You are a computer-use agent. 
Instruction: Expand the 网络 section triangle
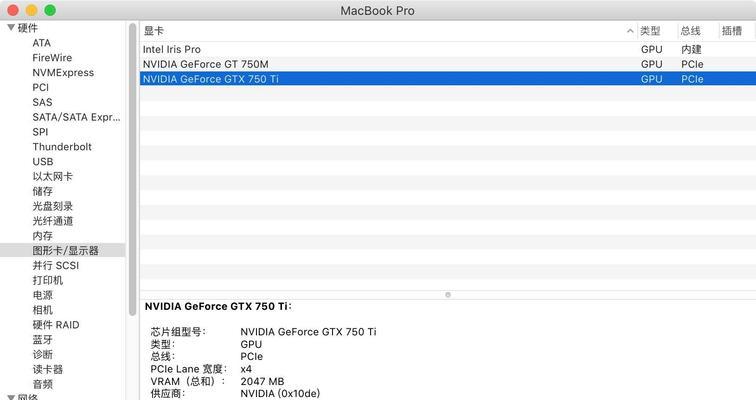click(x=11, y=398)
